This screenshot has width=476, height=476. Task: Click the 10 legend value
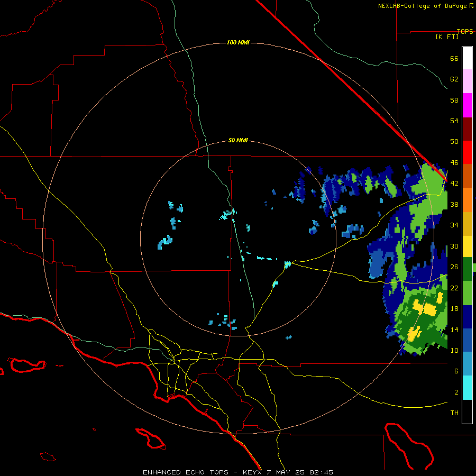click(454, 351)
